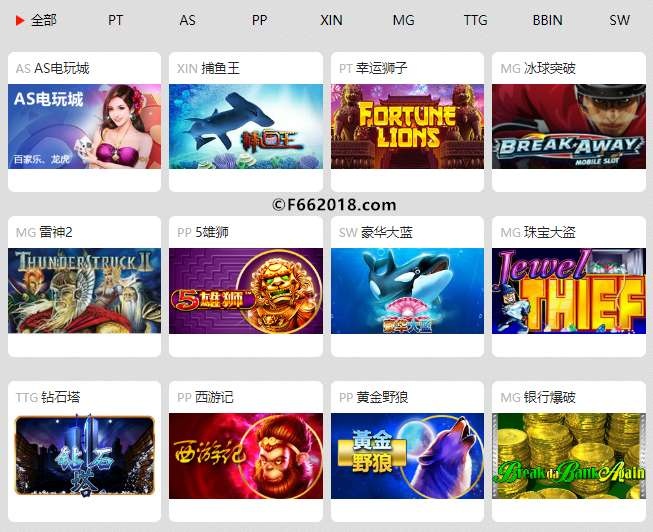653x532 pixels.
Task: Launch the Jewel Thief game thumbnail
Action: point(569,291)
